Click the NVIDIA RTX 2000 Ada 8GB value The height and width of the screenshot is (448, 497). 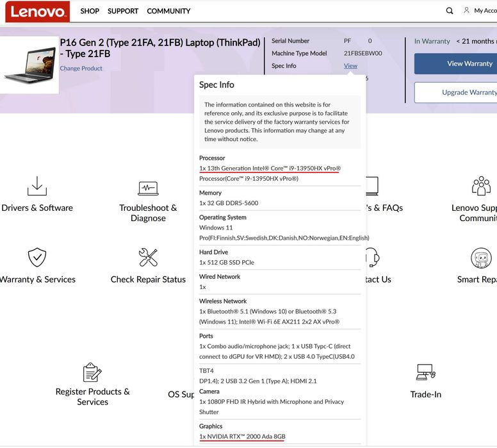pyautogui.click(x=242, y=436)
